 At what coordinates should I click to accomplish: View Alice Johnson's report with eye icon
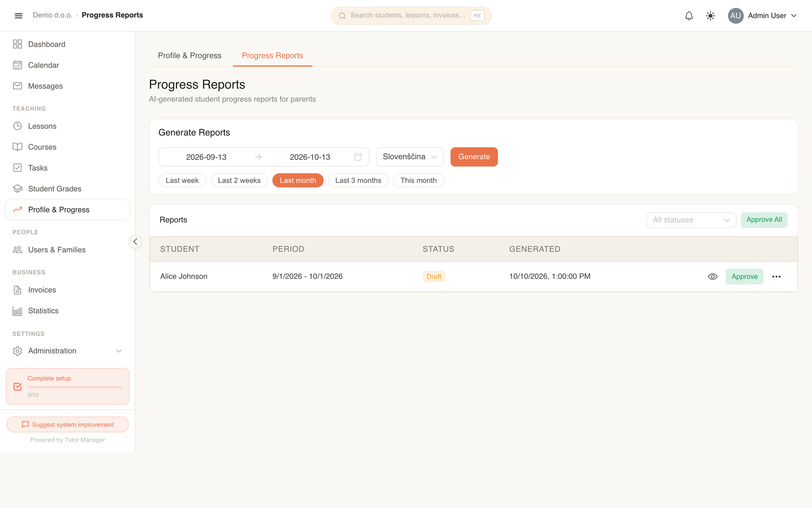[713, 277]
